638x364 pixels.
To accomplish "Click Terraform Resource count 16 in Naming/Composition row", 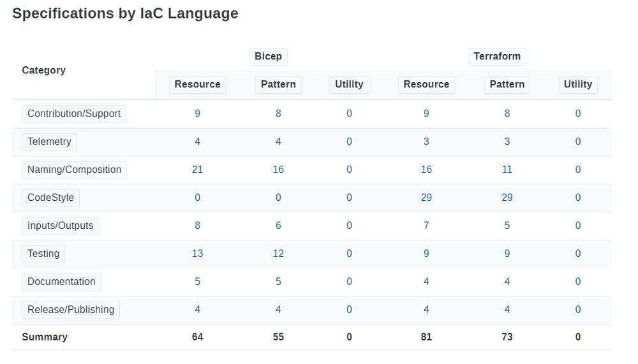I will coord(426,170).
